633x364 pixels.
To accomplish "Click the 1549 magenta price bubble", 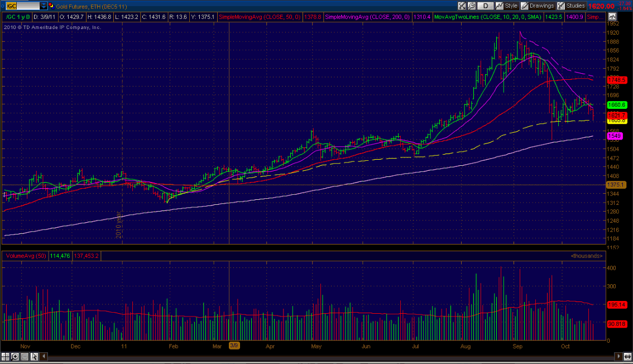I will click(x=615, y=136).
